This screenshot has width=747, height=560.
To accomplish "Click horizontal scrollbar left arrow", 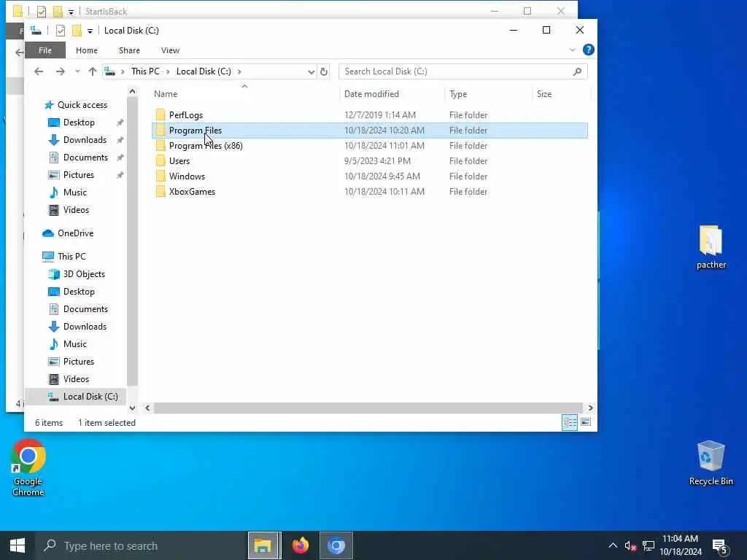I will pos(147,408).
